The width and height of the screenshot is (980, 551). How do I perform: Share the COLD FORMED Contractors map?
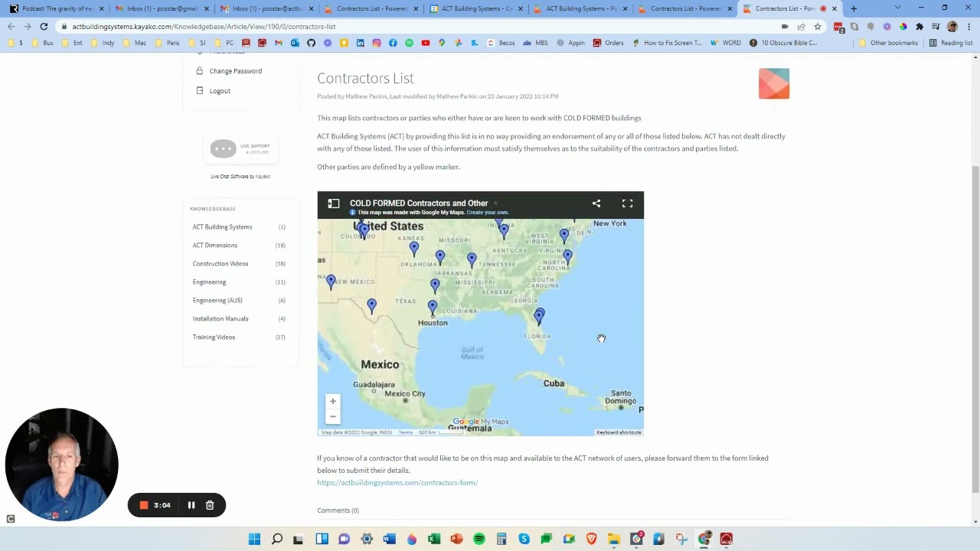(x=596, y=204)
